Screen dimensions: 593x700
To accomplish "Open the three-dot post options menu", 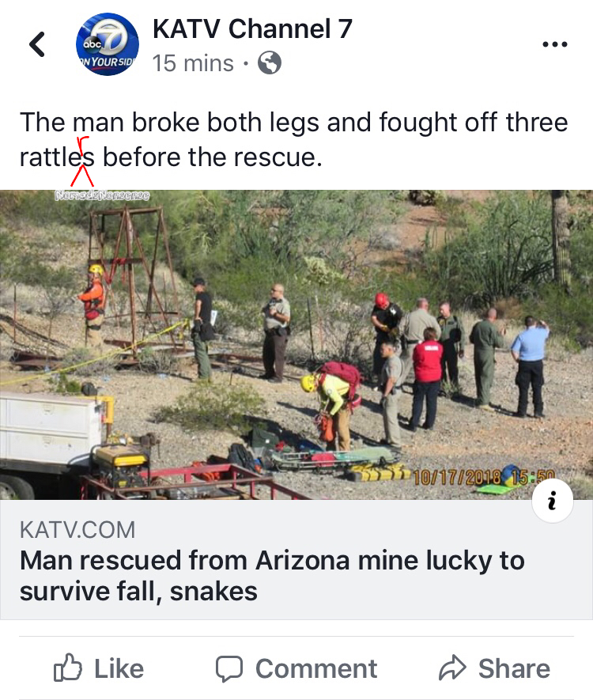I will point(554,44).
